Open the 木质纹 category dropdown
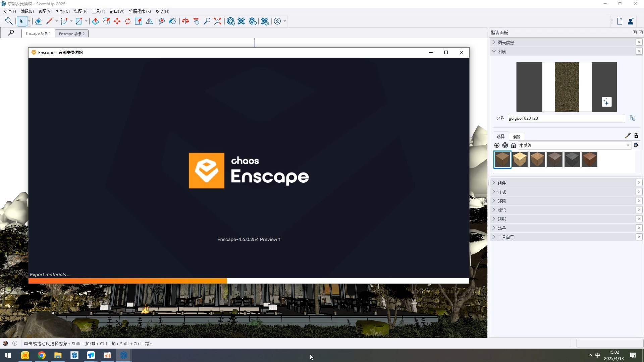The height and width of the screenshot is (362, 644). tap(628, 145)
